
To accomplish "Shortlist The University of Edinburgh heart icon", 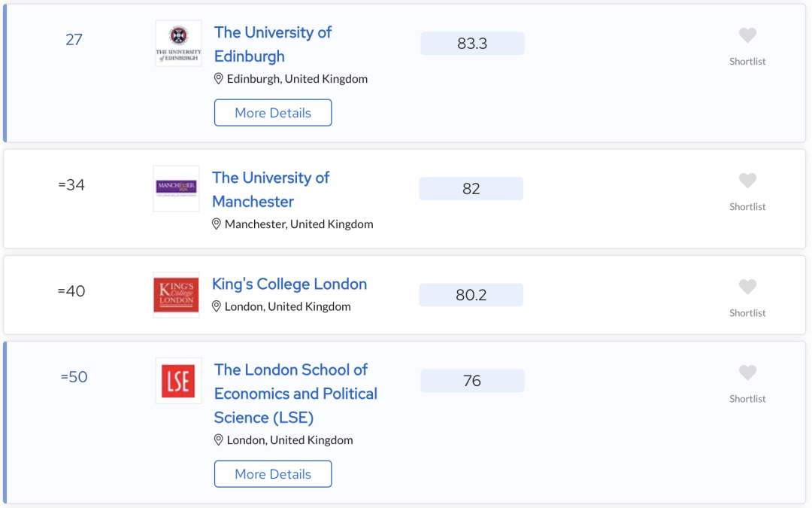I will [747, 35].
